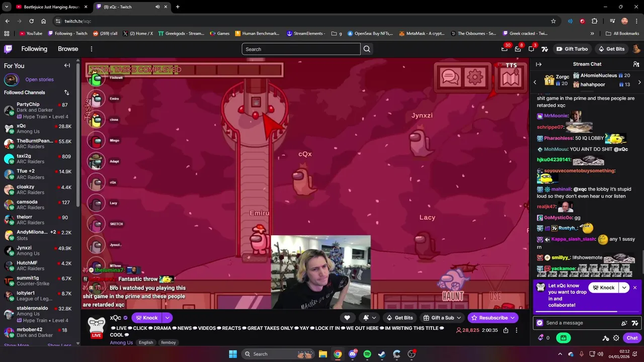Collapse the For You sidebar
This screenshot has width=644, height=362.
67,65
